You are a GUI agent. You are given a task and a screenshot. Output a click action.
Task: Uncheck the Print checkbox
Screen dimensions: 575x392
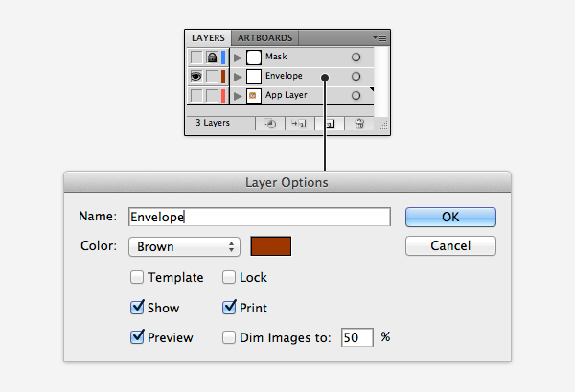point(229,308)
